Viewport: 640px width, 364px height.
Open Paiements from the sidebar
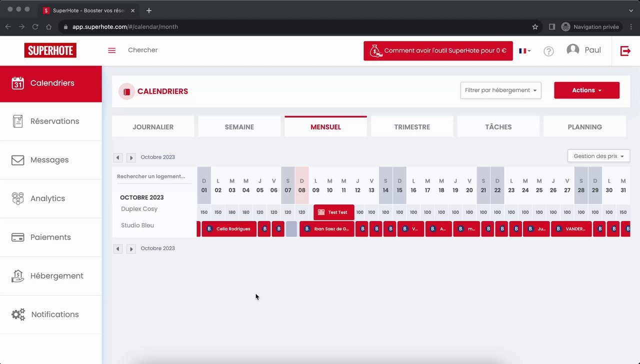tap(51, 237)
